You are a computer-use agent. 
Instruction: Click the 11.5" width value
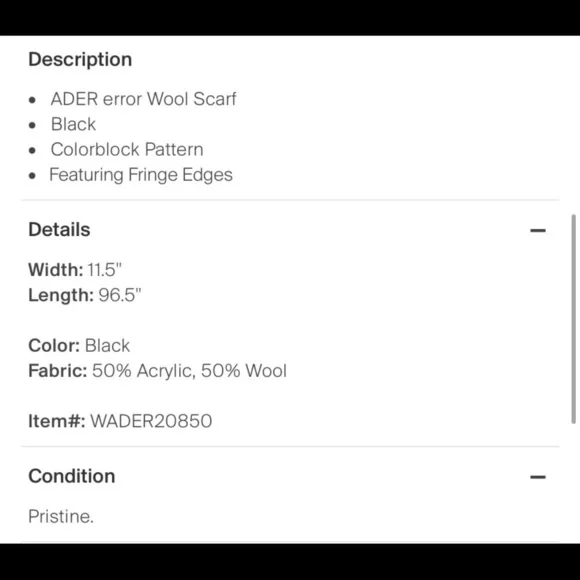[x=105, y=269]
